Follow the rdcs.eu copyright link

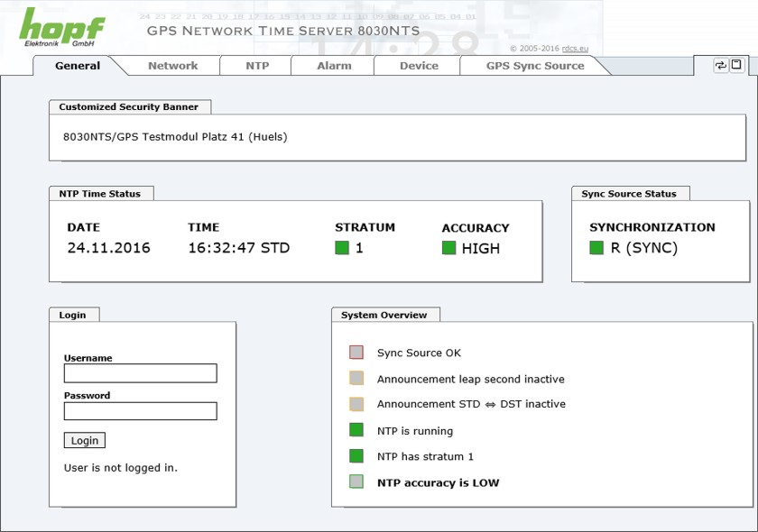575,49
